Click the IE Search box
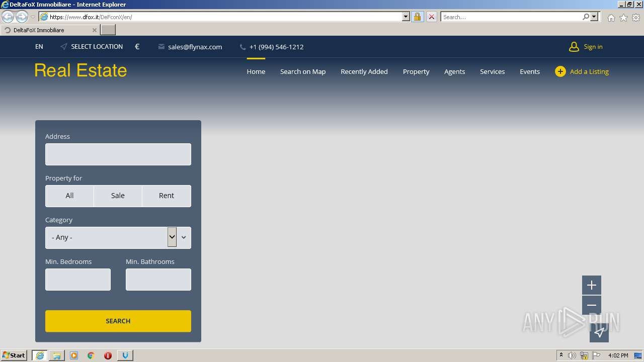 [x=511, y=17]
